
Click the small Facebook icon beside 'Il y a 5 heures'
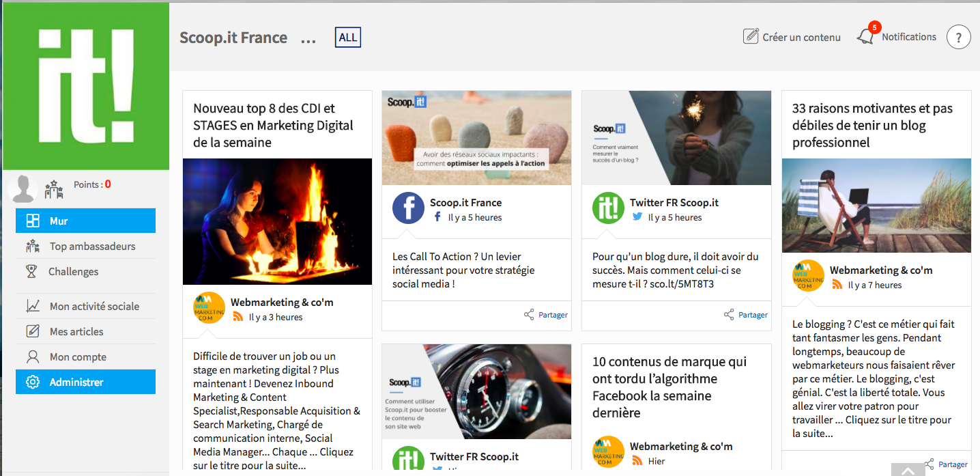point(437,217)
